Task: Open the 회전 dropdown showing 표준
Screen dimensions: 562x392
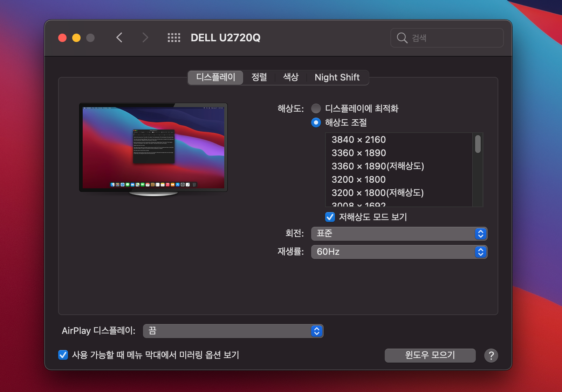Action: tap(399, 234)
